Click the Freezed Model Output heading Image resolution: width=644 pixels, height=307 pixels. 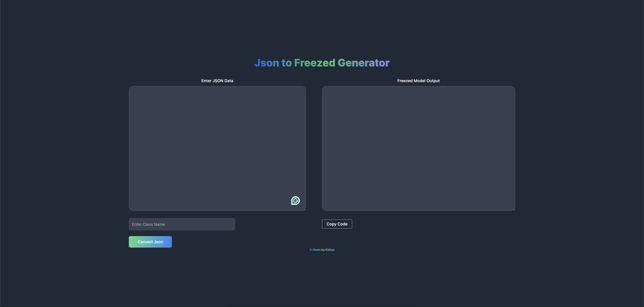(418, 81)
